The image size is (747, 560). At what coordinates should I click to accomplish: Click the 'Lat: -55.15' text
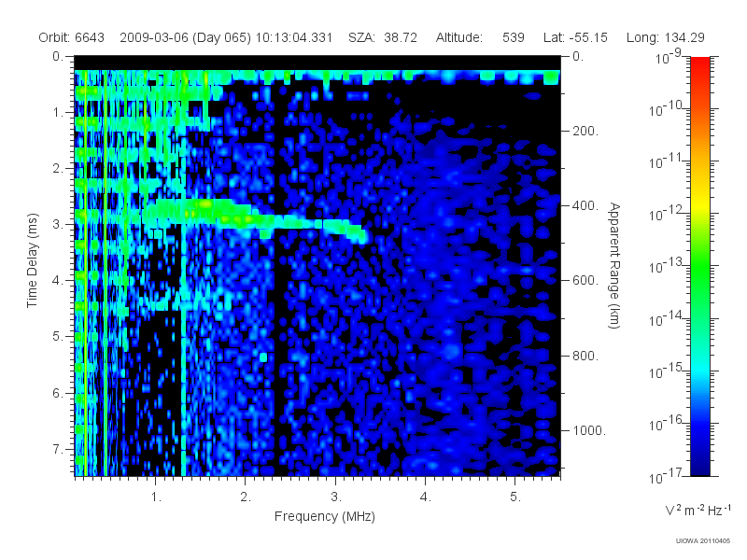[575, 37]
